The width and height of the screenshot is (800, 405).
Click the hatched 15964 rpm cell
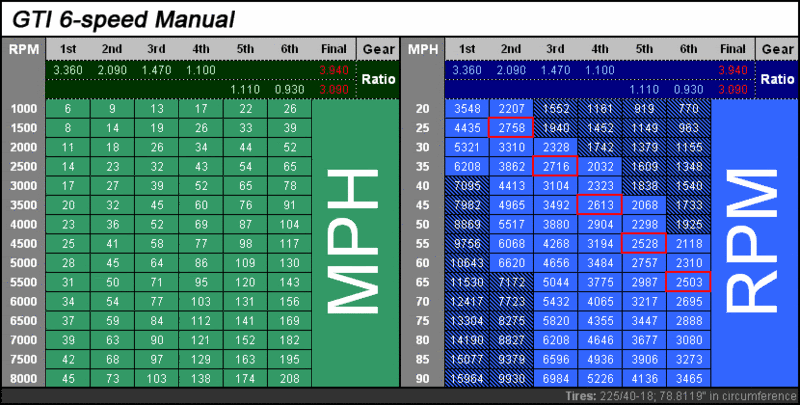click(x=467, y=378)
